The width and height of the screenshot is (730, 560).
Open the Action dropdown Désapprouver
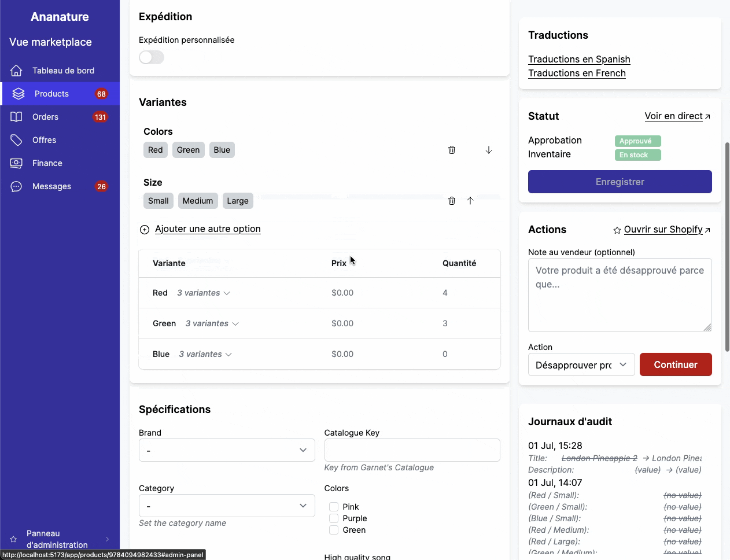pos(581,364)
